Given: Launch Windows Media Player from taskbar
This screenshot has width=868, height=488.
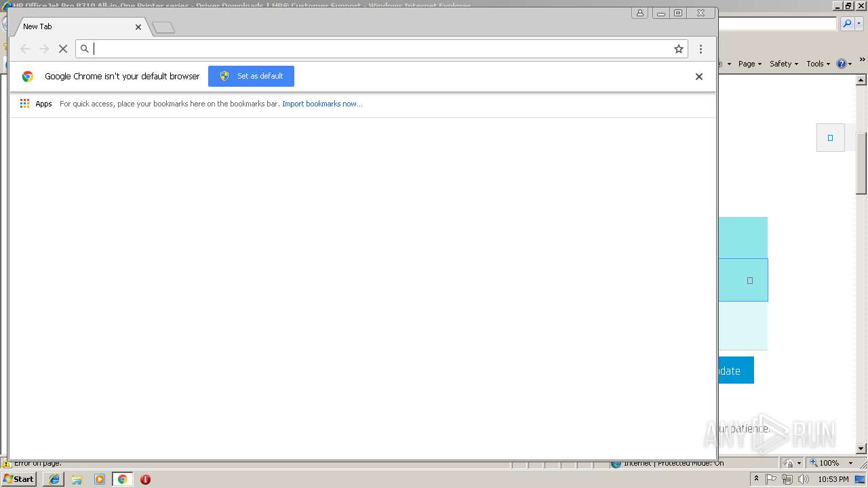Looking at the screenshot, I should 100,479.
